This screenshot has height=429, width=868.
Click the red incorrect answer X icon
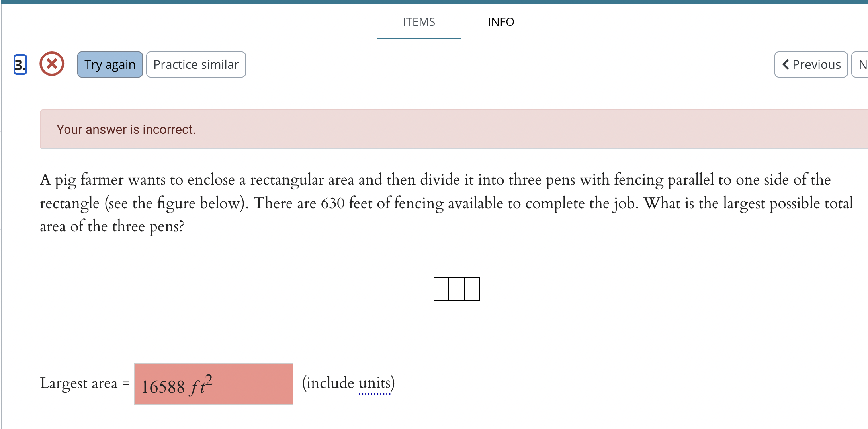[x=51, y=64]
